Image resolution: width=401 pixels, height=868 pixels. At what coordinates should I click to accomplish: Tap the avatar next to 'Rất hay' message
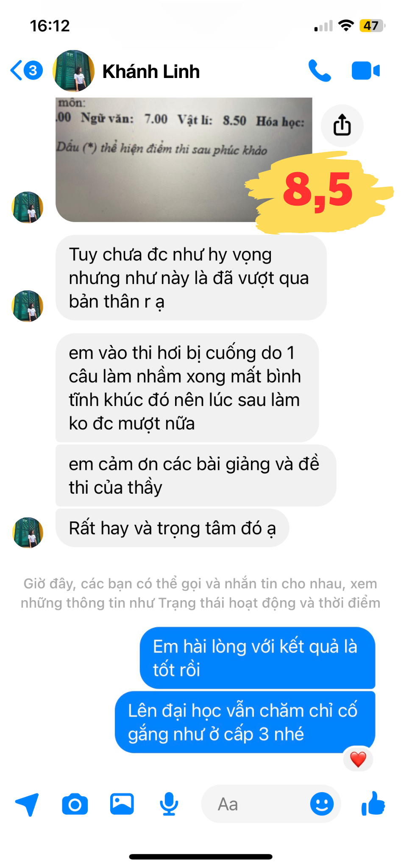[28, 532]
